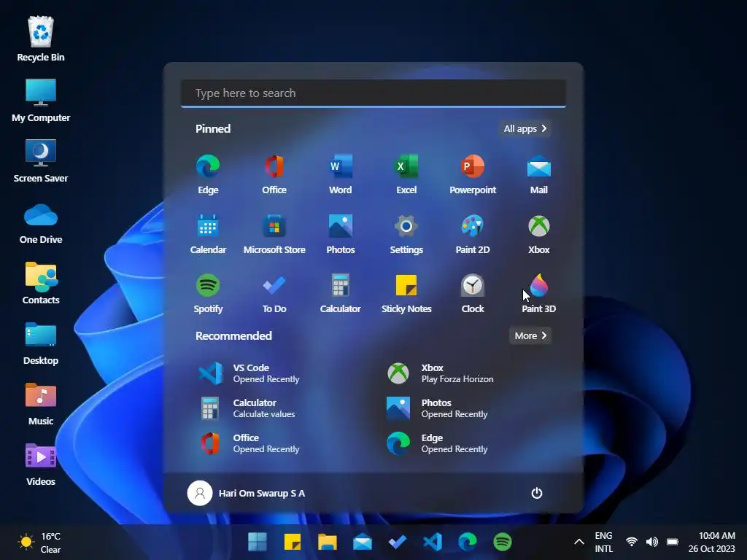
Task: Switch ENG INTL input language
Action: click(603, 542)
